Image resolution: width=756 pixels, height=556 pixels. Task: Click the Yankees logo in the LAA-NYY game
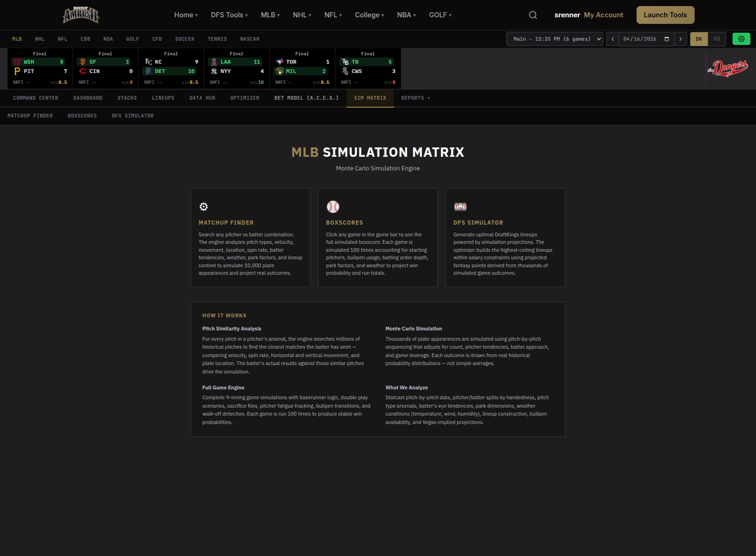[x=213, y=71]
